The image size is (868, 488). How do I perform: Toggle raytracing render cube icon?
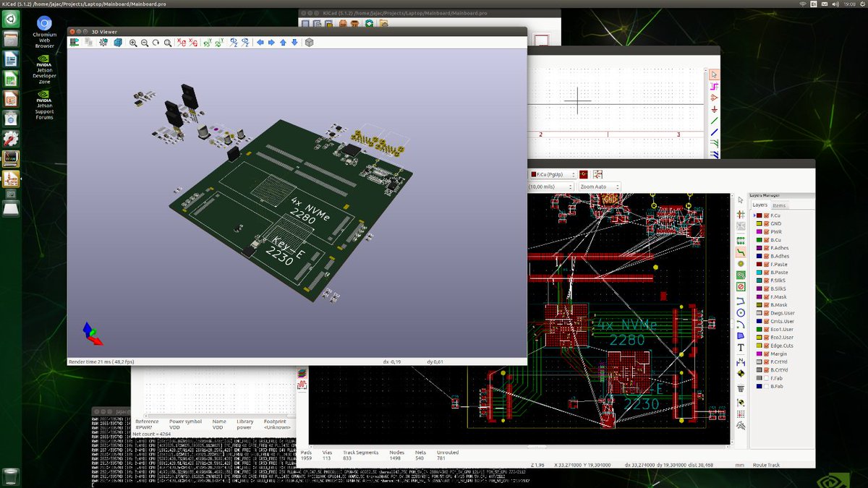click(x=117, y=43)
